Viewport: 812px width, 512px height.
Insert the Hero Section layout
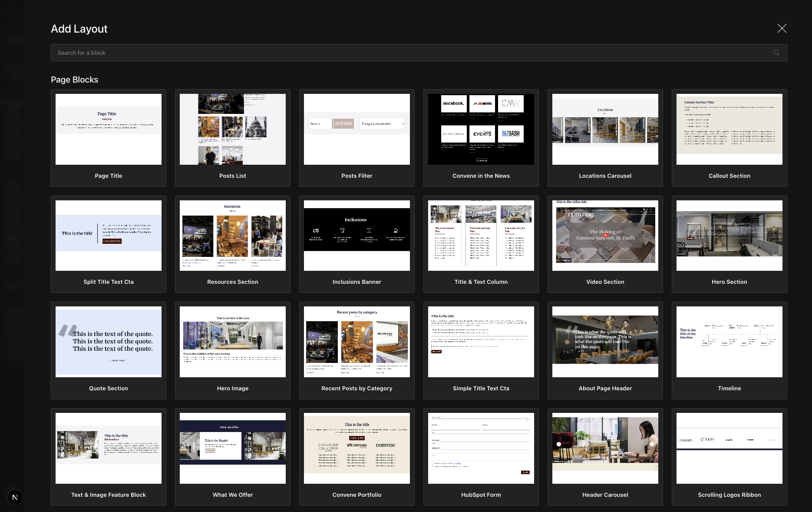(729, 244)
